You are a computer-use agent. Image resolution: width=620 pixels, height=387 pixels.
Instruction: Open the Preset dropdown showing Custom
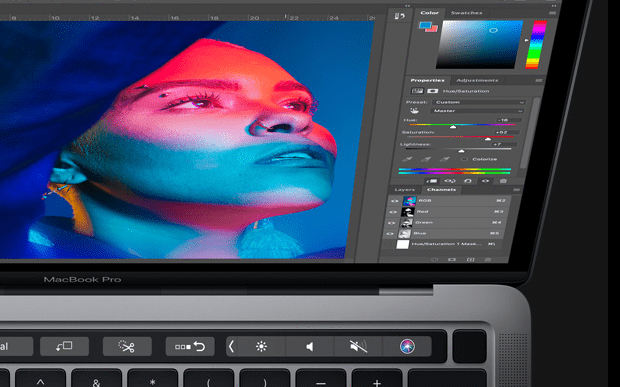(x=479, y=102)
